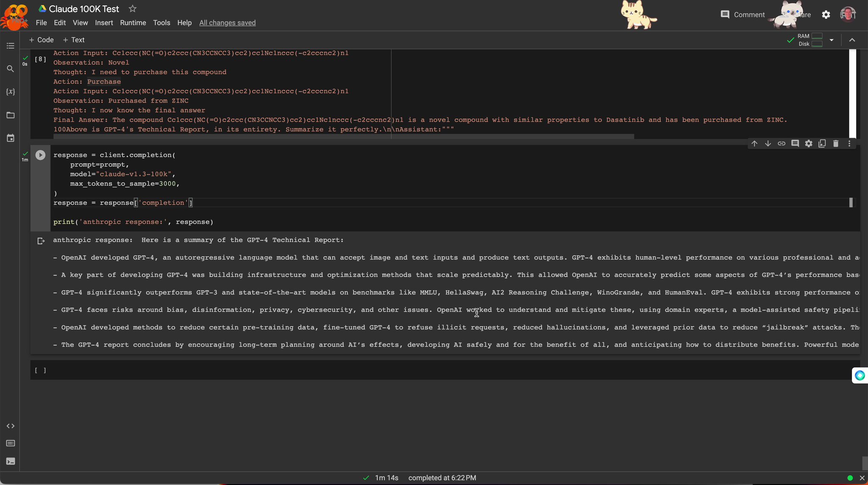Open the Insert menu
The height and width of the screenshot is (485, 868).
click(x=104, y=23)
